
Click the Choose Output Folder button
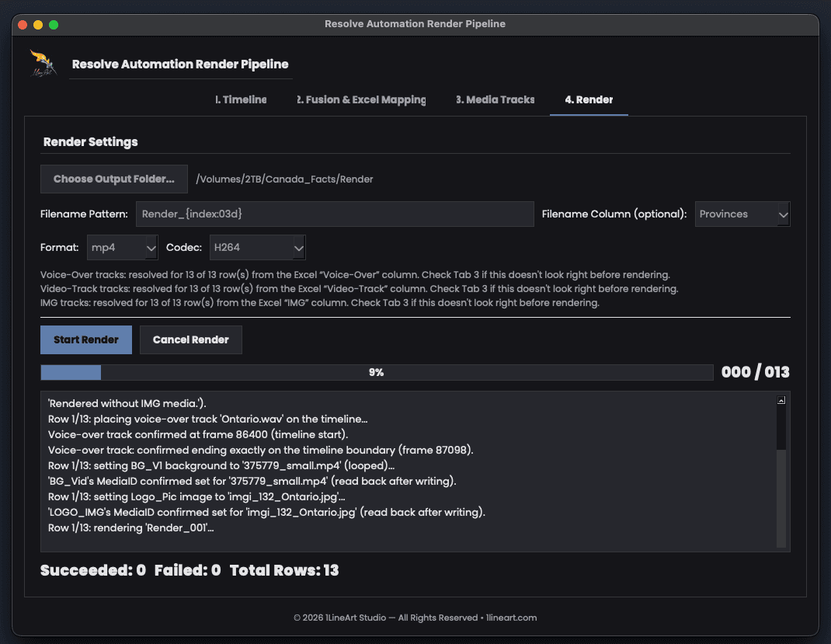(114, 179)
